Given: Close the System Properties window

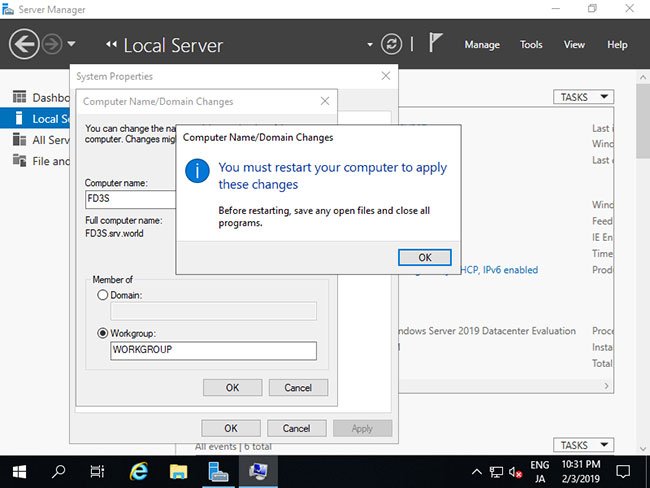Looking at the screenshot, I should click(x=386, y=76).
